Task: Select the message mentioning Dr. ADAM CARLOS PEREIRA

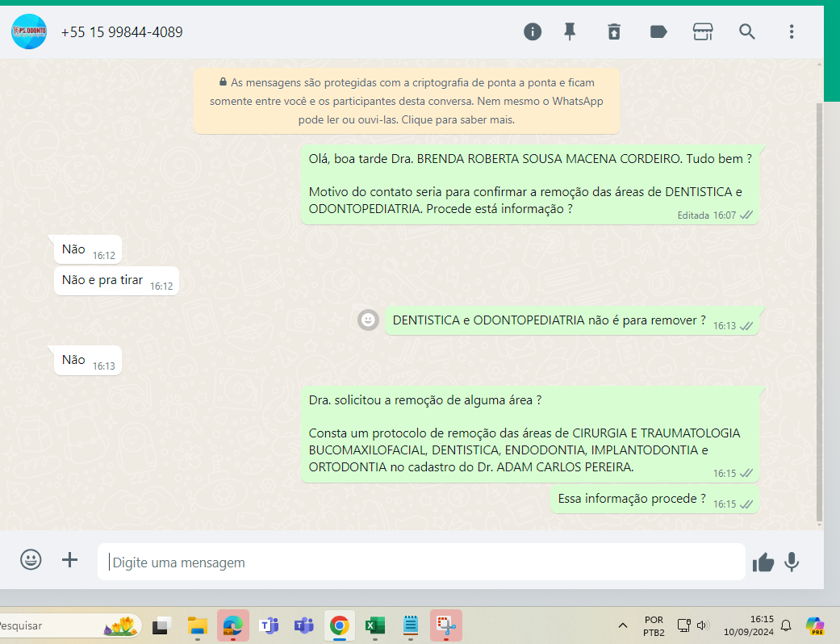Action: coord(530,434)
